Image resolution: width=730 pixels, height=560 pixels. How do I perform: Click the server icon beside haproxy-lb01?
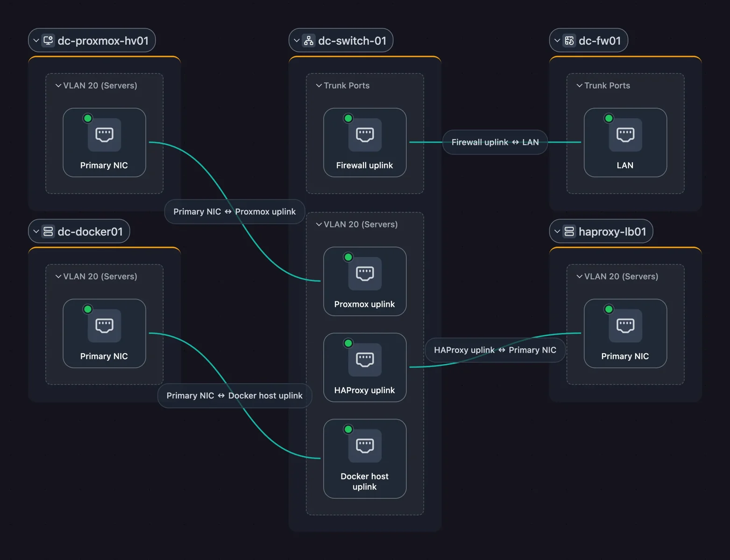569,231
